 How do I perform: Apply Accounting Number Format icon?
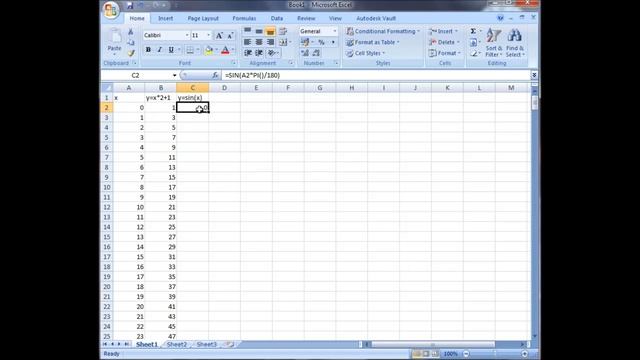[x=305, y=42]
